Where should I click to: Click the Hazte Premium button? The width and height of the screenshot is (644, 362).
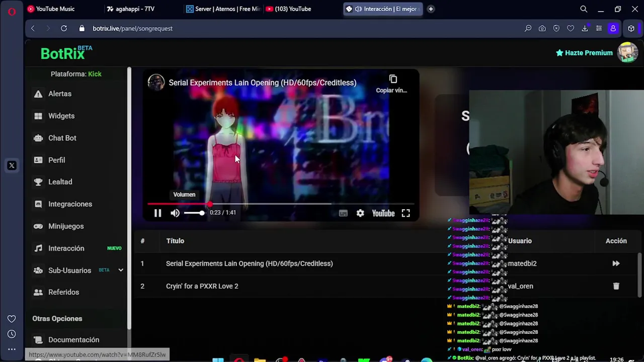click(x=584, y=53)
